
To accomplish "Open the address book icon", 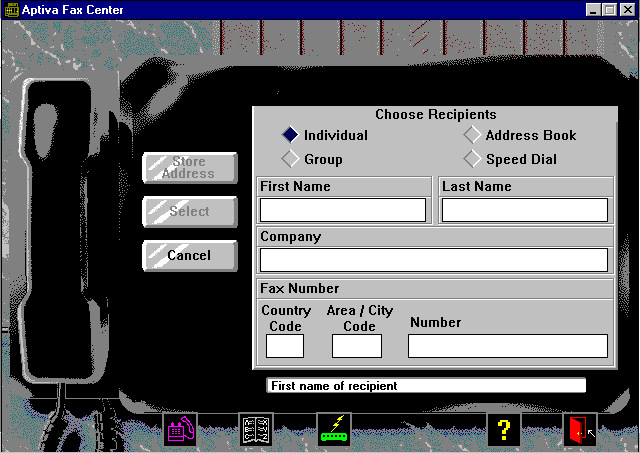I will [256, 430].
